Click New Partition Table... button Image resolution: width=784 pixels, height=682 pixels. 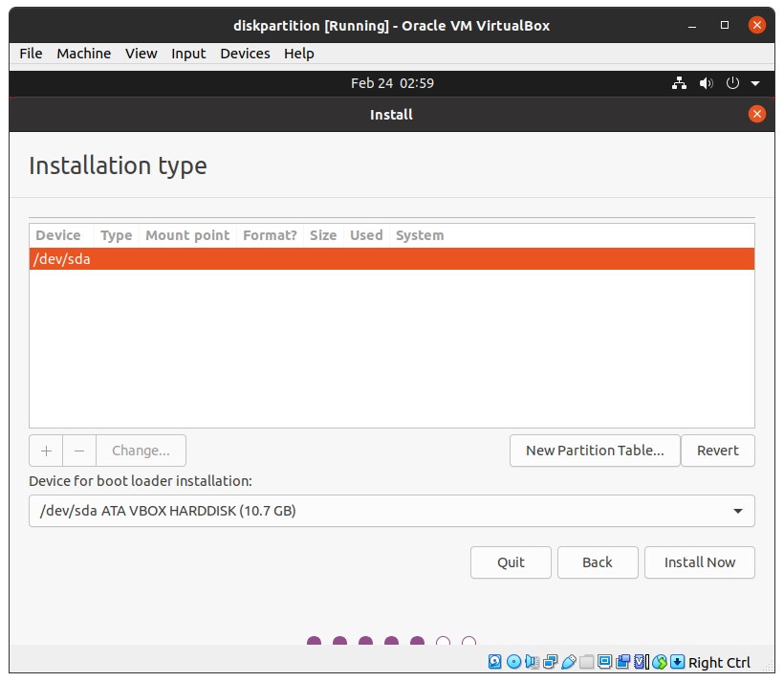595,451
